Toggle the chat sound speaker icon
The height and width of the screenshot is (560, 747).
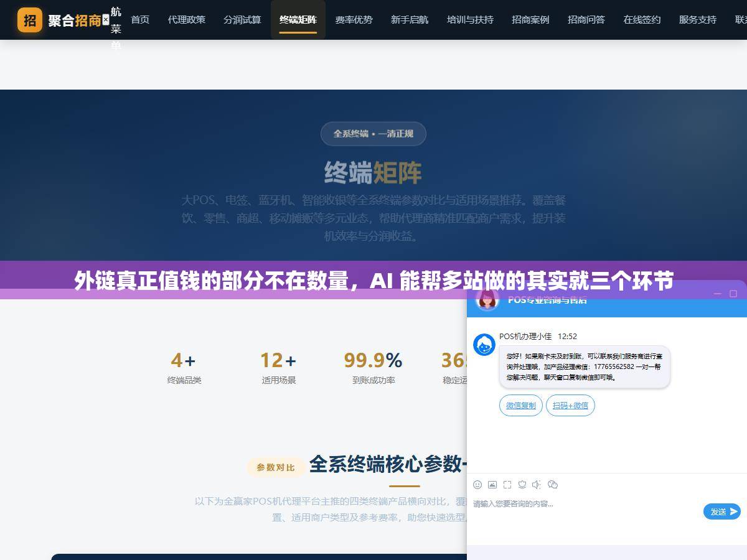click(537, 485)
